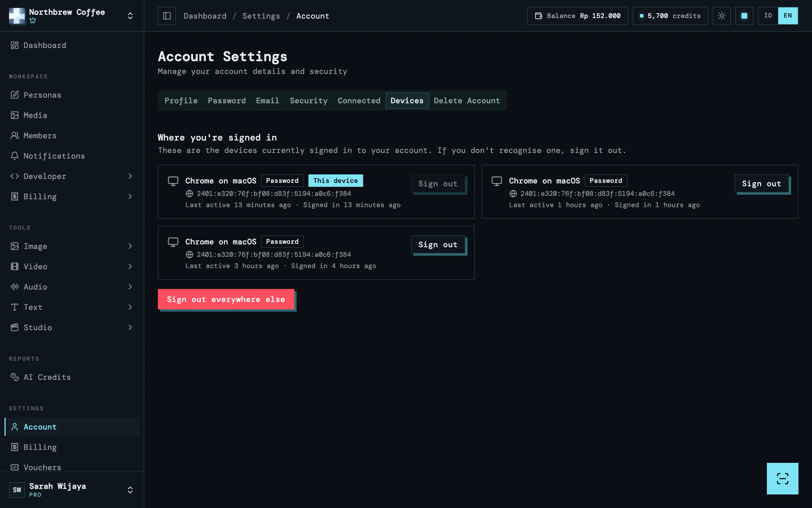Sign out device active 3 hours ago
Screen dimensions: 812x508
(x=438, y=244)
